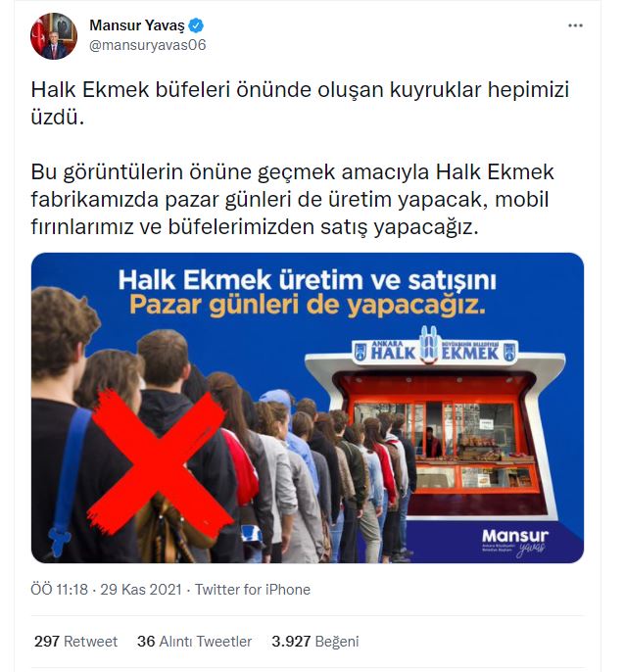Click the 29 Kas 2021 date

tap(141, 590)
